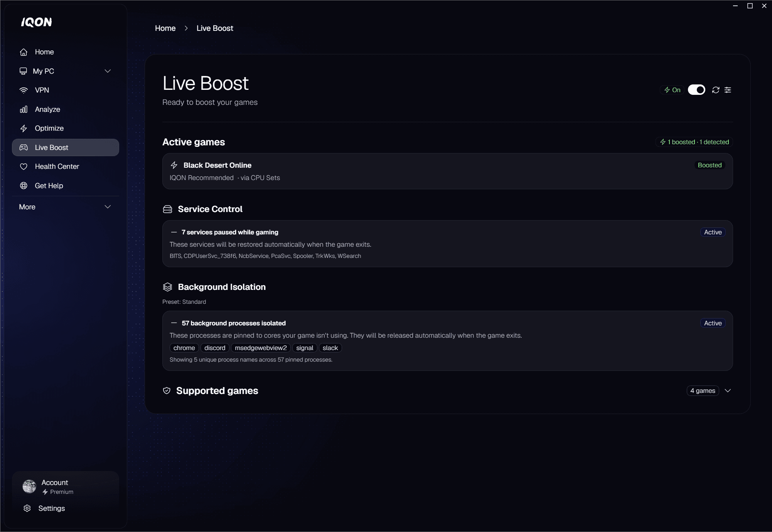This screenshot has width=772, height=532.
Task: Expand the My PC submenu chevron
Action: click(x=108, y=71)
